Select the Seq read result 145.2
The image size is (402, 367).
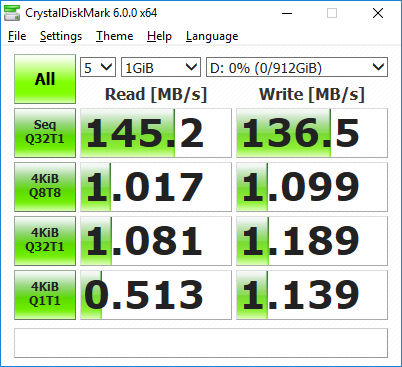coord(156,133)
